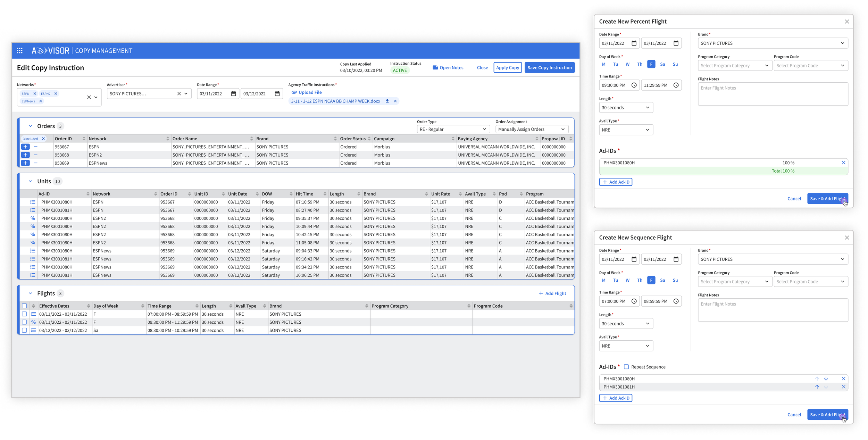Click Cancel in Create New Sequence Flight
The image size is (868, 440).
tap(794, 415)
